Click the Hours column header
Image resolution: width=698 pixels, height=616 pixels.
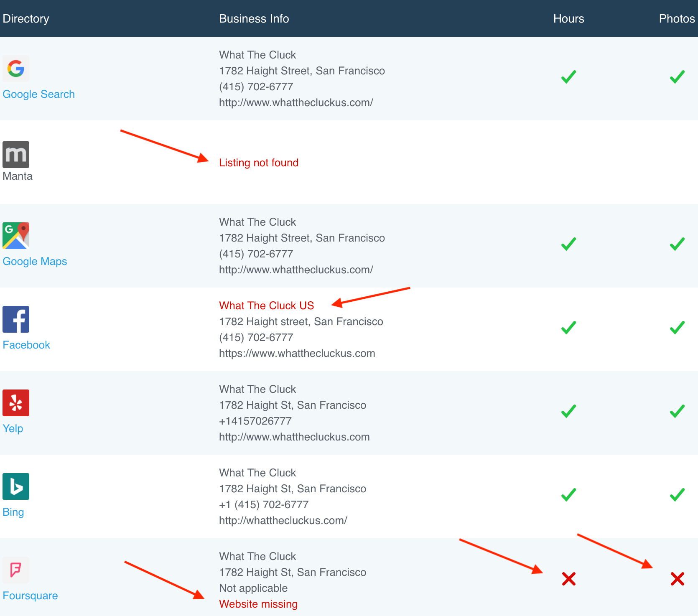click(569, 19)
